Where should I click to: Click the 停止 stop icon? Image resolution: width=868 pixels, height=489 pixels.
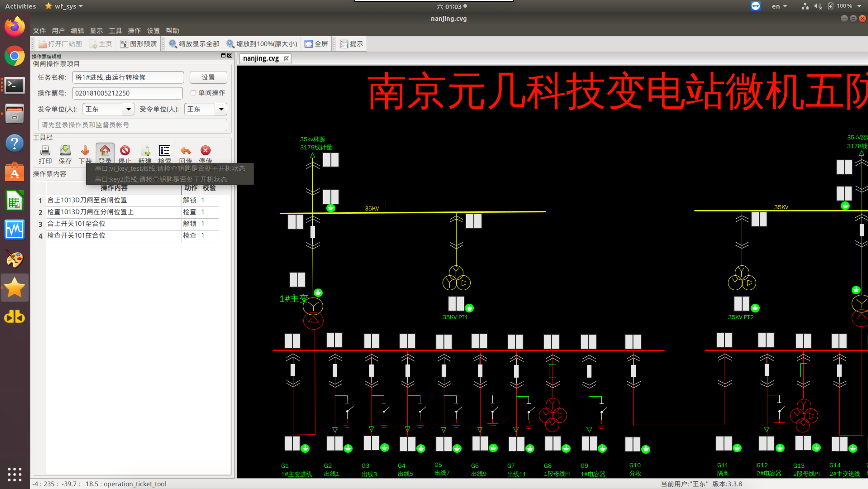[125, 151]
